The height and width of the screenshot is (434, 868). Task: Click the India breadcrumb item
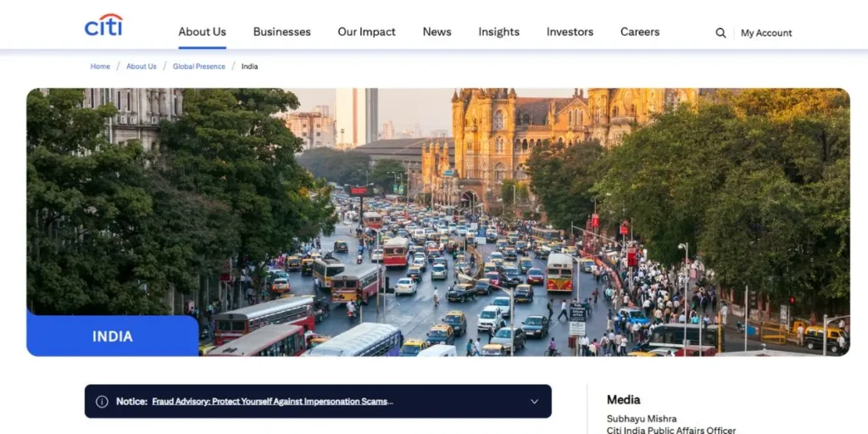(x=249, y=66)
